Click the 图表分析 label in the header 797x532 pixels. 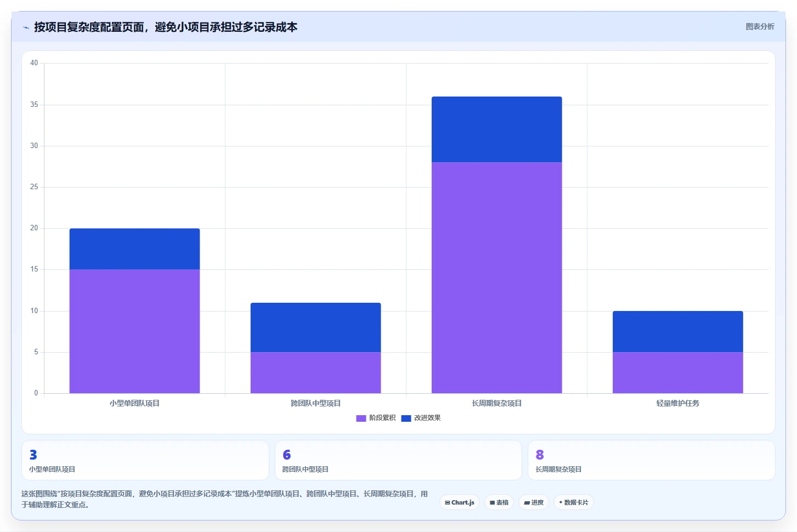760,26
